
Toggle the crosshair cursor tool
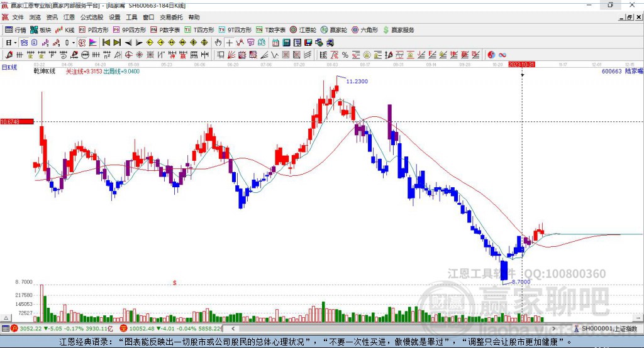229,43
